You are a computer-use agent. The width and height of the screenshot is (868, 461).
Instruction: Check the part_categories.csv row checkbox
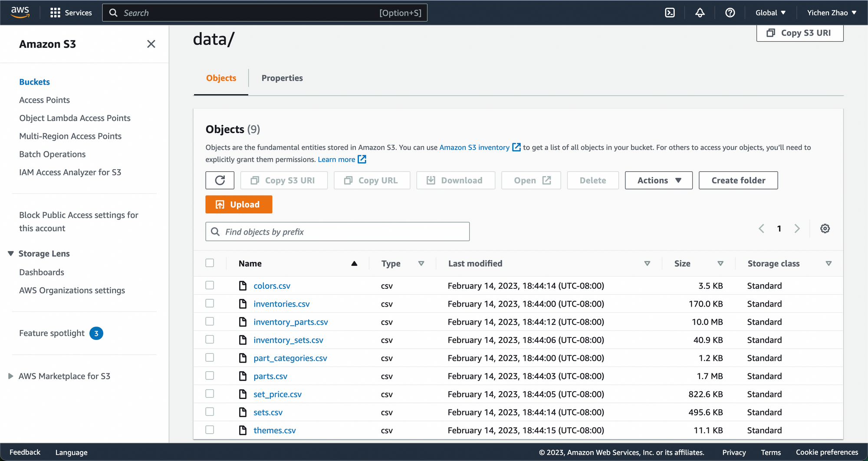click(210, 357)
